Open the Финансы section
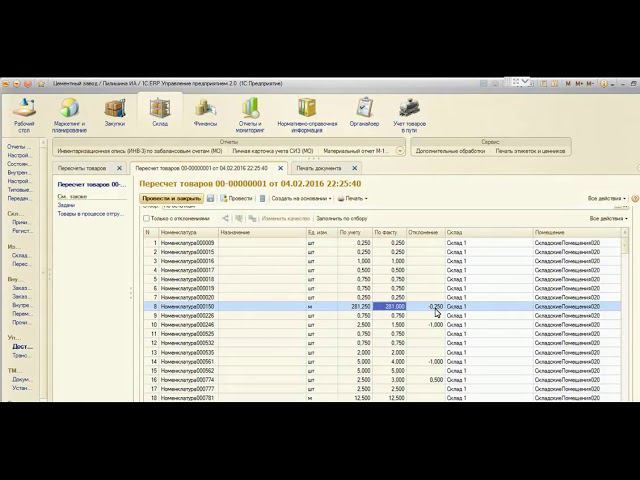 (205, 113)
